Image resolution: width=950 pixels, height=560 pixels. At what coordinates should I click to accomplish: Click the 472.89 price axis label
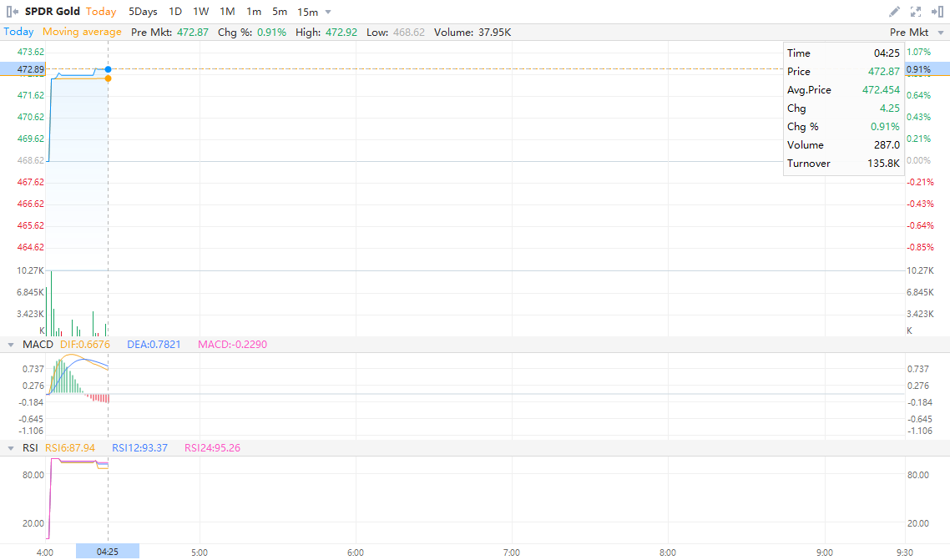[23, 69]
